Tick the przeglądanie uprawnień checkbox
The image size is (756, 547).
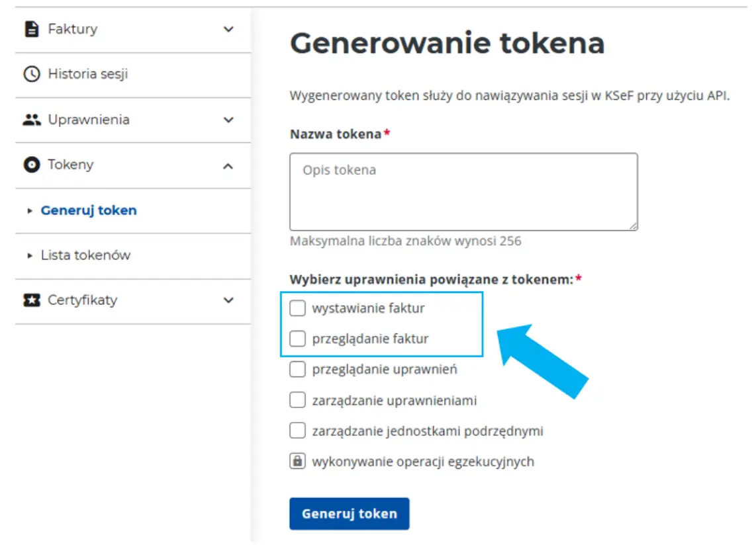pos(297,369)
